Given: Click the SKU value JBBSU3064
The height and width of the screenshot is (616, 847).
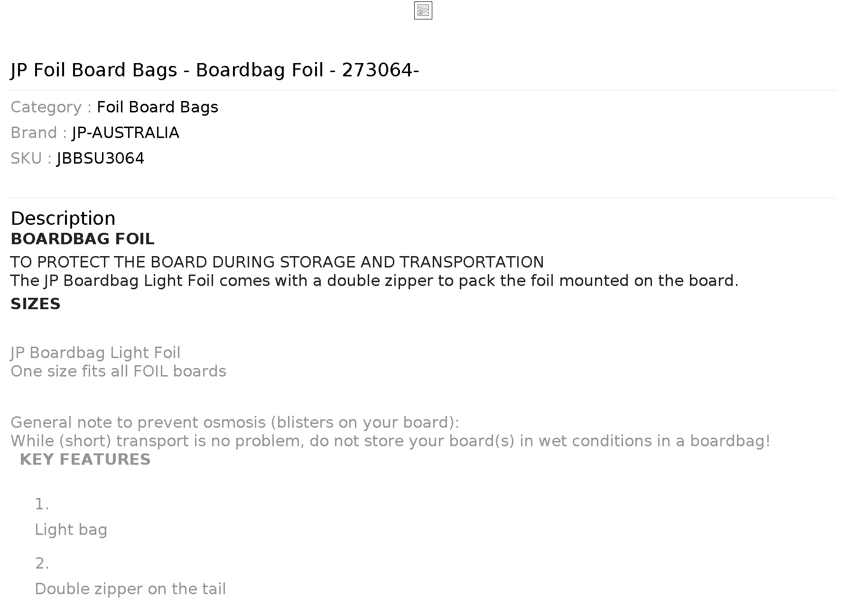Looking at the screenshot, I should pyautogui.click(x=101, y=158).
